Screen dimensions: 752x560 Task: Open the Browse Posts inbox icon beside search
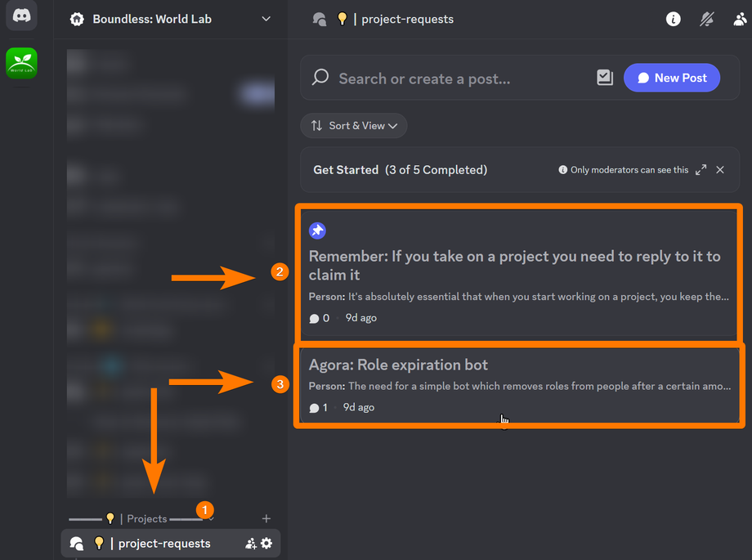click(x=604, y=77)
